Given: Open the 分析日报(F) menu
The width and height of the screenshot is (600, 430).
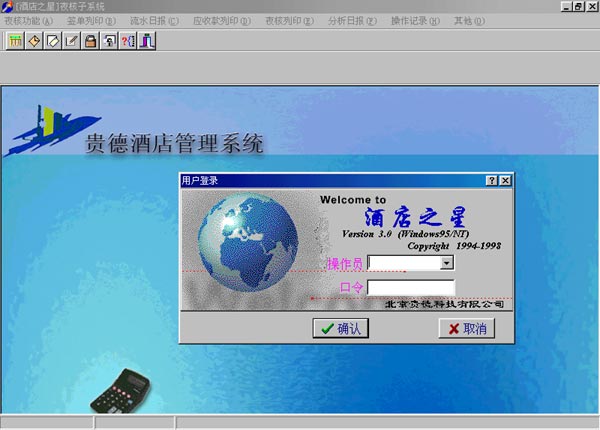Looking at the screenshot, I should click(352, 21).
